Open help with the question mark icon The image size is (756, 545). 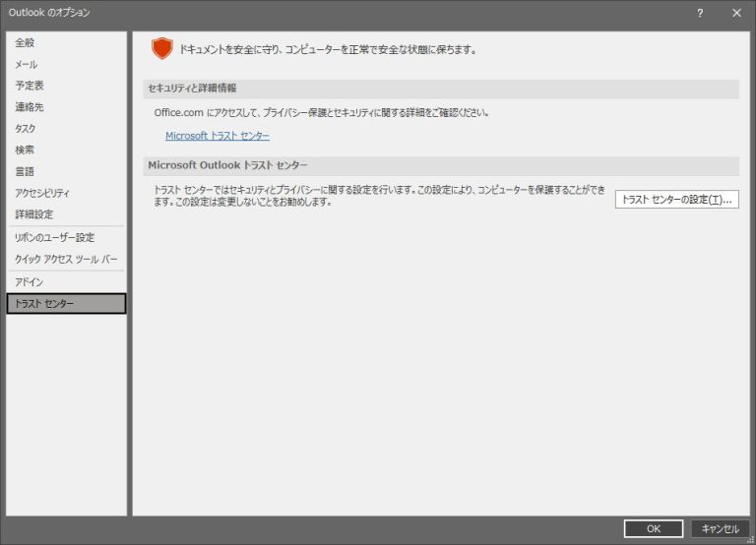(700, 13)
